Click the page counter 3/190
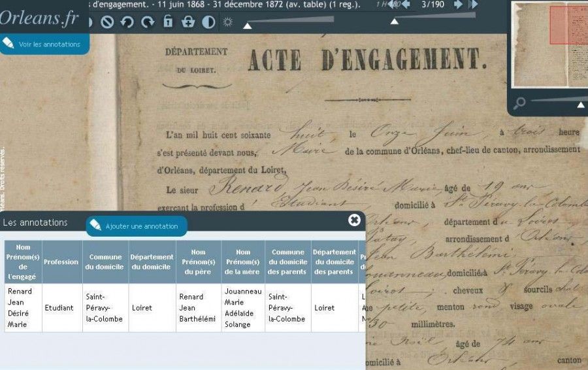588x370 pixels. (x=433, y=5)
